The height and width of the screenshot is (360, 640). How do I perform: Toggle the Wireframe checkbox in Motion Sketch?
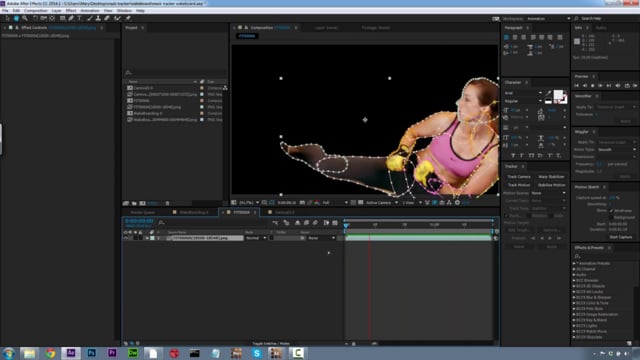611,211
